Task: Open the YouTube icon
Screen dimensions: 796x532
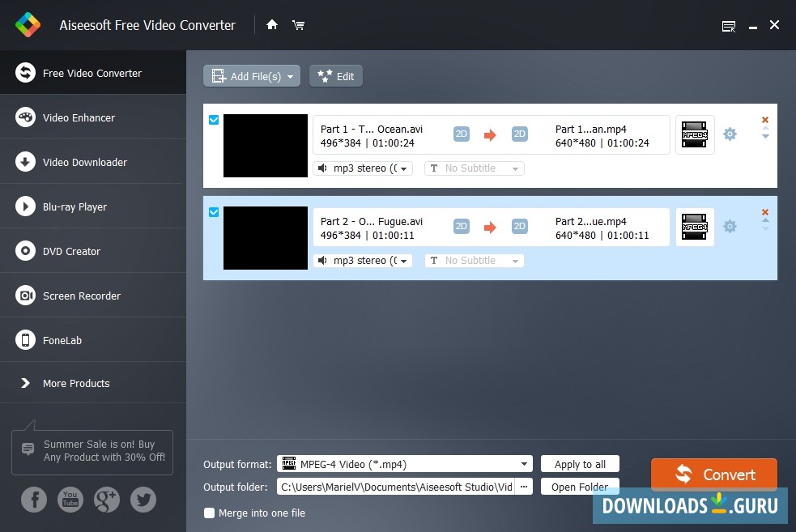Action: 70,500
